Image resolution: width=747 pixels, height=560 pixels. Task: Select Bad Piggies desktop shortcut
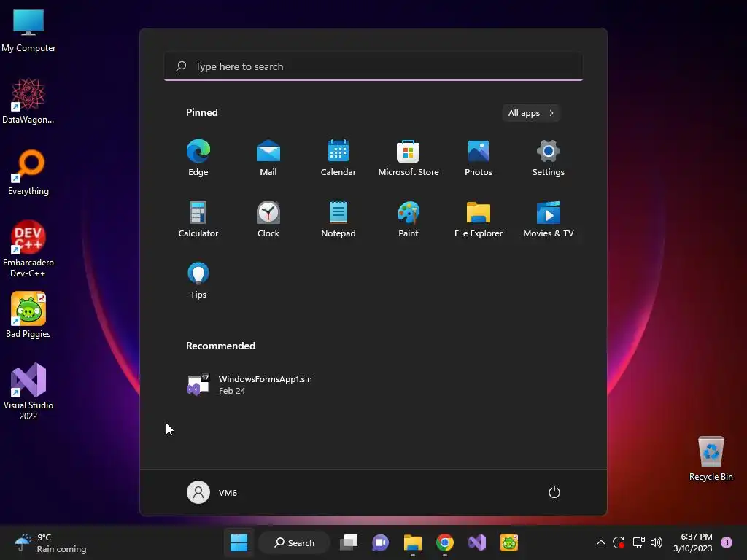[x=28, y=315]
